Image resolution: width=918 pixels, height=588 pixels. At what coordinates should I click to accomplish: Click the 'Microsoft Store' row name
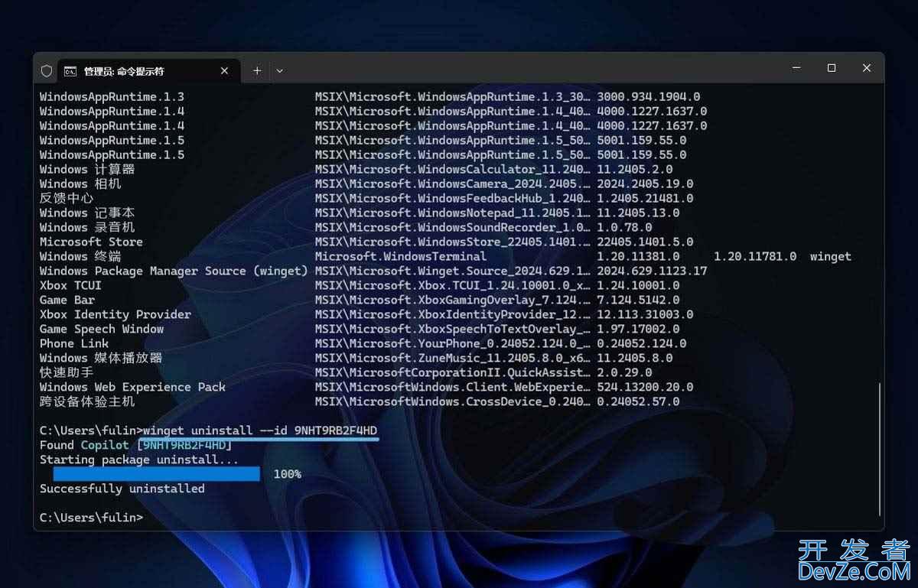coord(91,242)
